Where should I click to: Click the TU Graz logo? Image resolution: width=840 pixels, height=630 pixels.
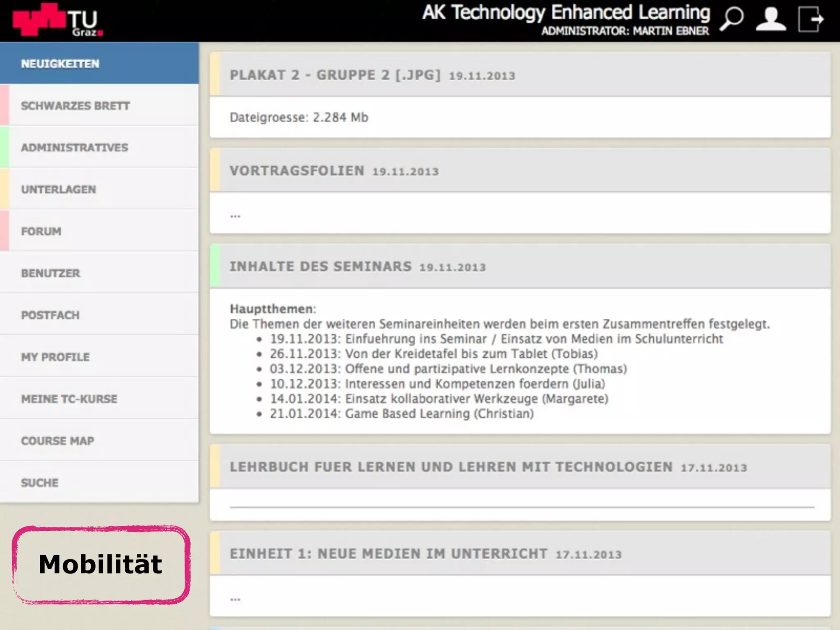point(57,20)
